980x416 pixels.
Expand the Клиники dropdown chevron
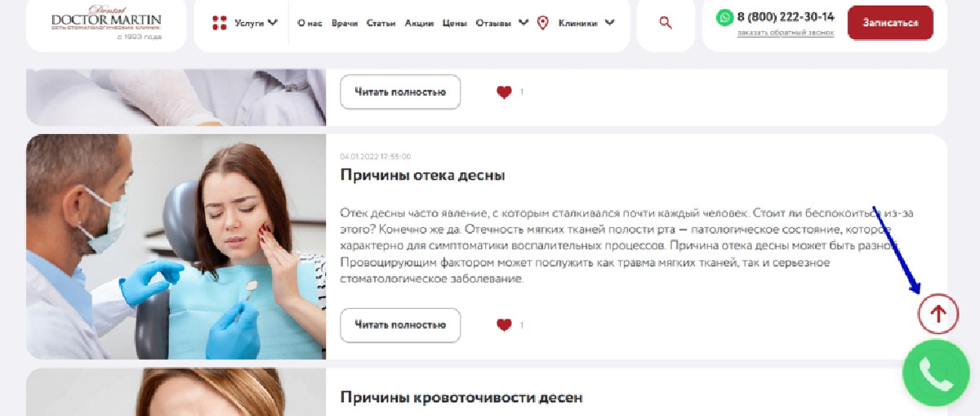(609, 23)
